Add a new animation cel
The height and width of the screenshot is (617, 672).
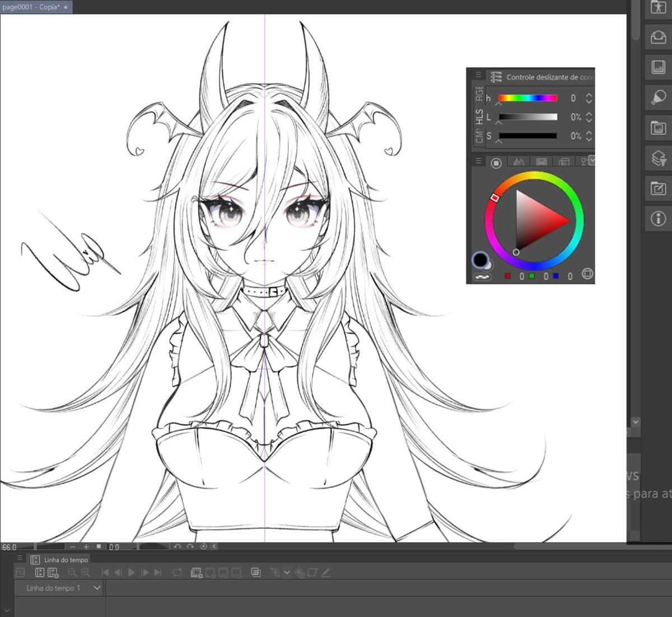pyautogui.click(x=210, y=573)
